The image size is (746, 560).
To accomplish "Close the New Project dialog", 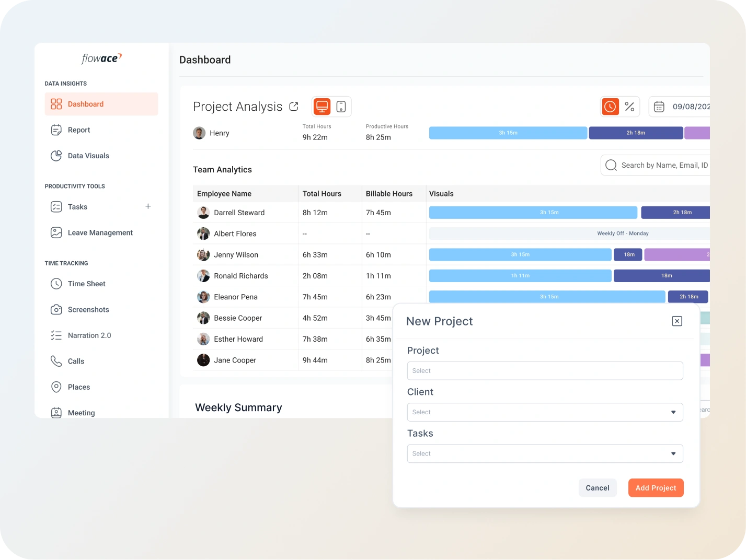I will [676, 321].
